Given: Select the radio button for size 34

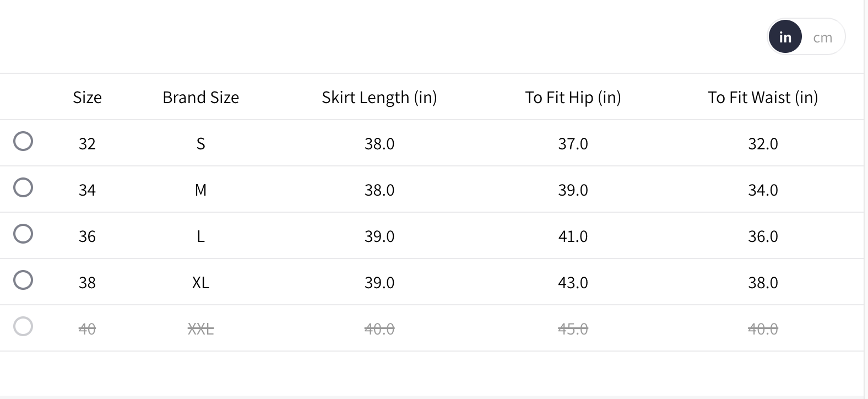Looking at the screenshot, I should pyautogui.click(x=23, y=187).
